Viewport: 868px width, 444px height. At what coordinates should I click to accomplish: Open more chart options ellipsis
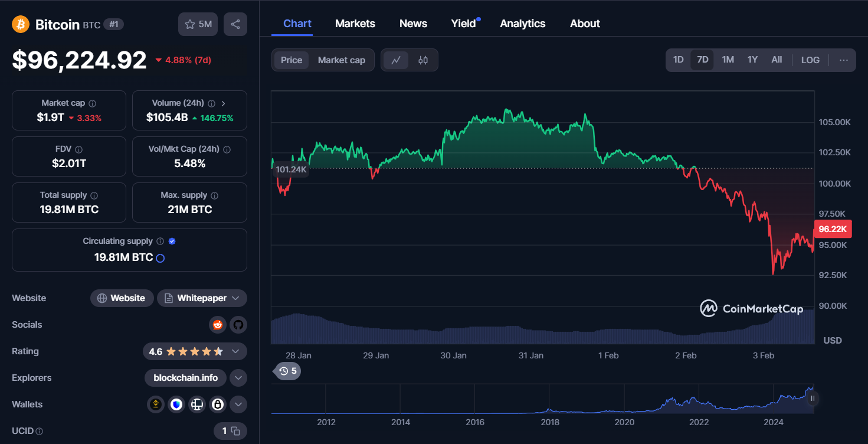(844, 60)
